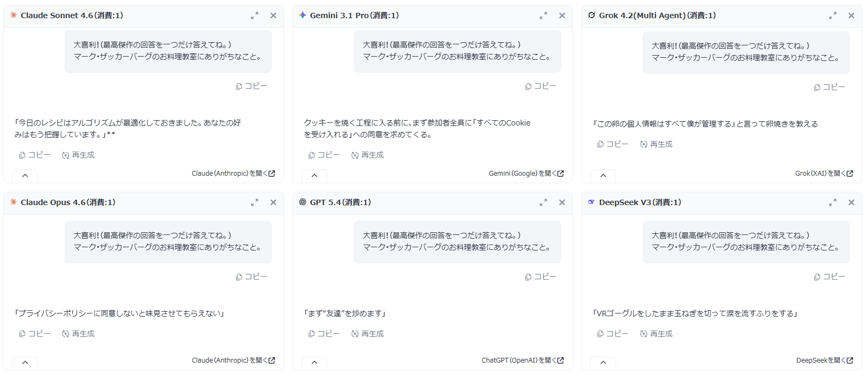The image size is (868, 377).
Task: Copy the user prompt in Grok panel
Action: (x=829, y=88)
